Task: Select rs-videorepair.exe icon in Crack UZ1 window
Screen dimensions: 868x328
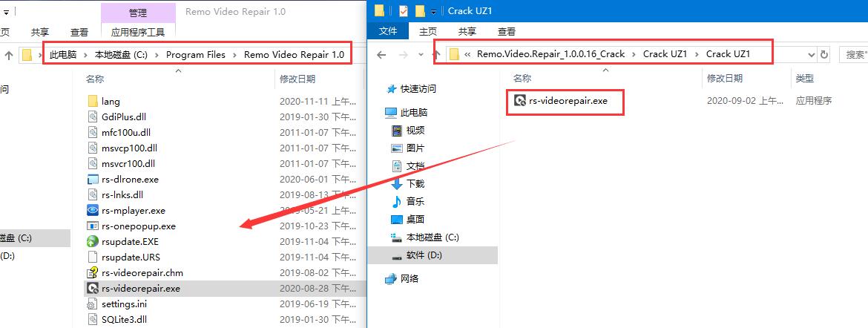Action: pyautogui.click(x=520, y=100)
